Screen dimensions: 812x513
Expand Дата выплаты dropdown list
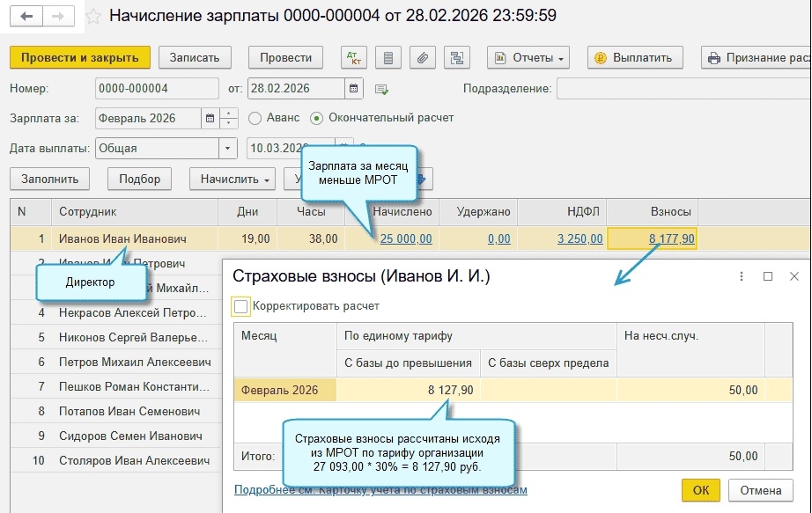tap(228, 148)
